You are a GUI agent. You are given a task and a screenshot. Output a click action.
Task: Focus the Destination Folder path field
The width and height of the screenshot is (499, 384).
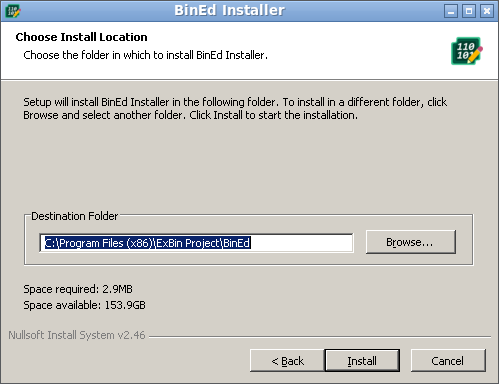(196, 243)
